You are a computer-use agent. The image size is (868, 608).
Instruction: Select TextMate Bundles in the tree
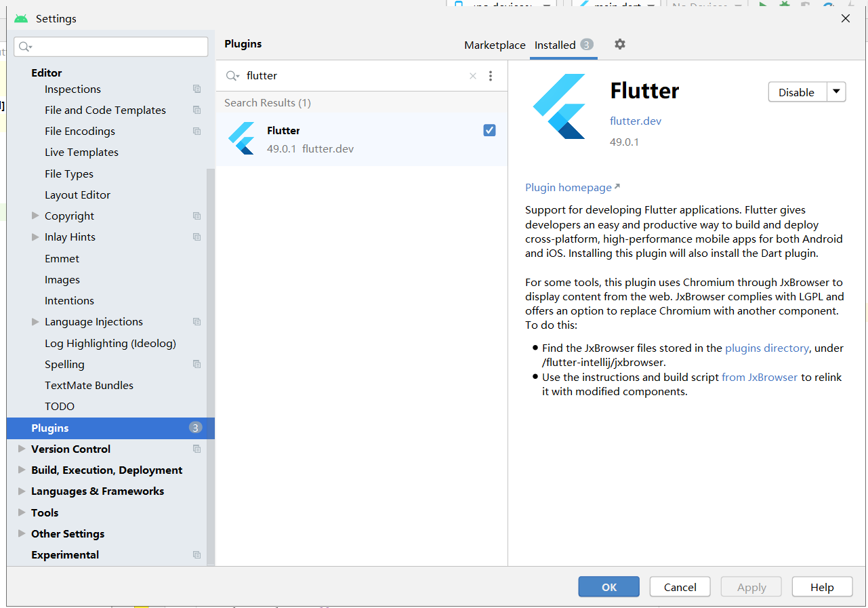[x=89, y=385]
